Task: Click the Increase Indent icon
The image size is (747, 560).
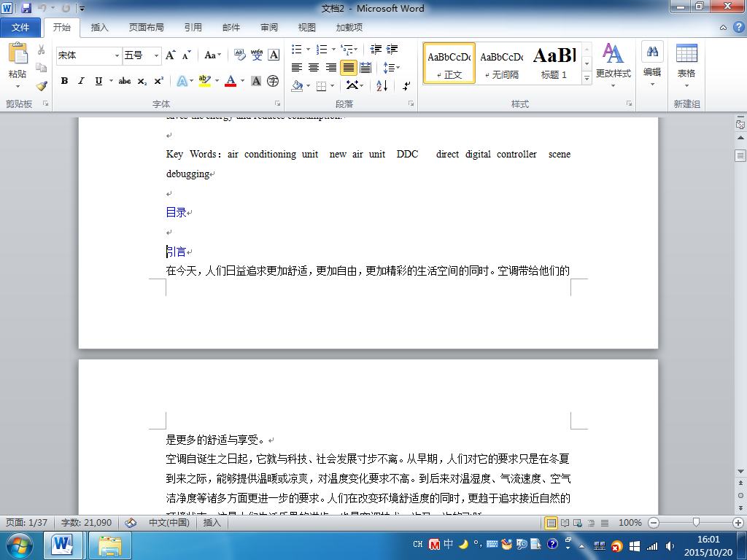Action: pyautogui.click(x=392, y=49)
